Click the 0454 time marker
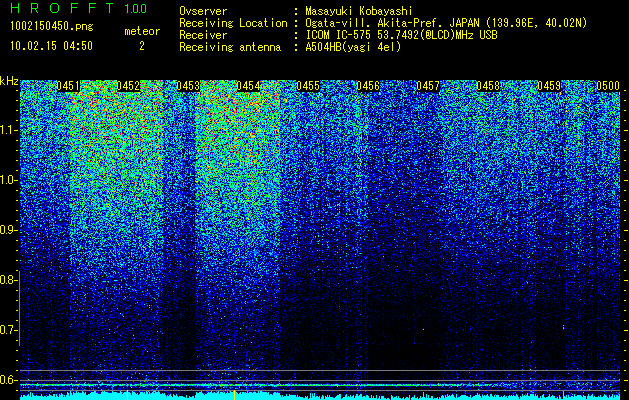The width and height of the screenshot is (629, 400). 248,86
